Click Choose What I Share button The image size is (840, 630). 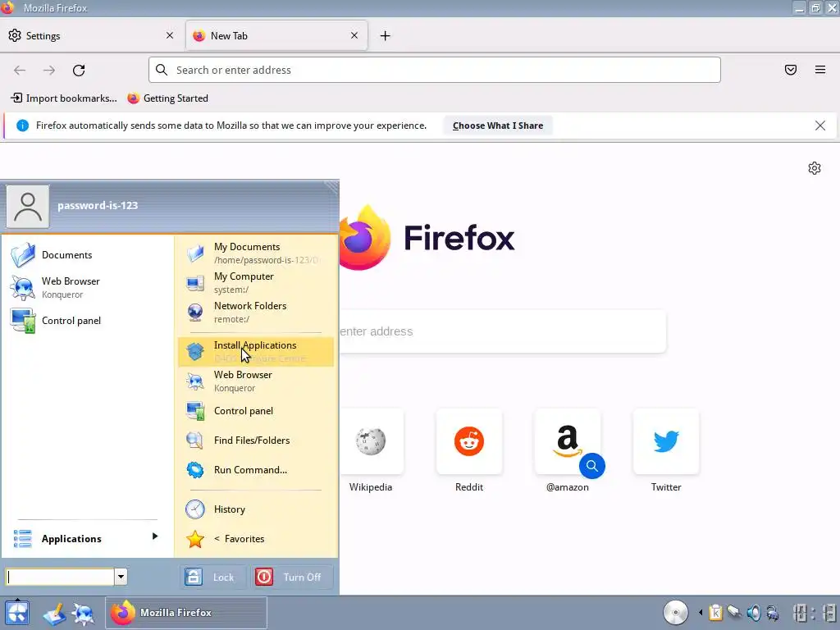click(498, 126)
